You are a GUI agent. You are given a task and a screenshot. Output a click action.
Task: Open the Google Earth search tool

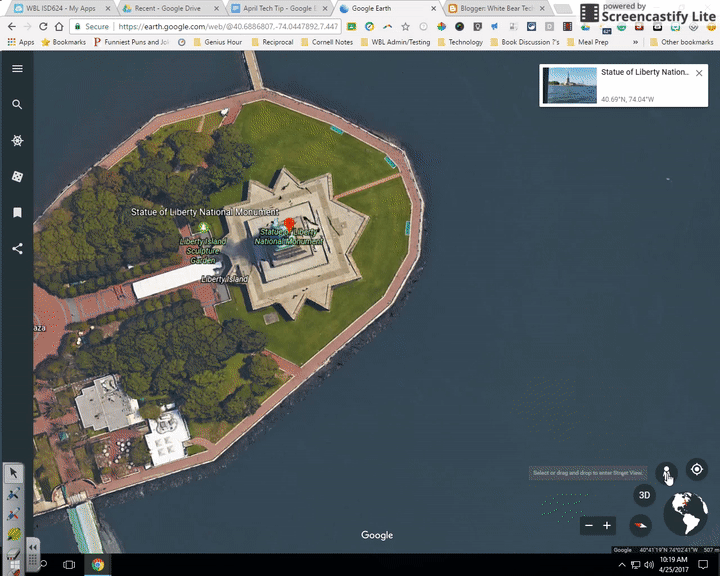coord(17,105)
